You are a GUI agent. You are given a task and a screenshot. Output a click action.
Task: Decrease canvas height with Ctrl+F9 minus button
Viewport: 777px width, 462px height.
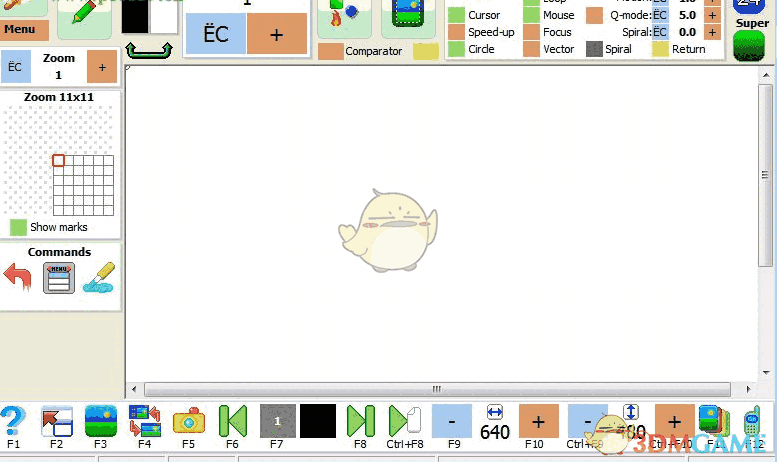[x=587, y=421]
